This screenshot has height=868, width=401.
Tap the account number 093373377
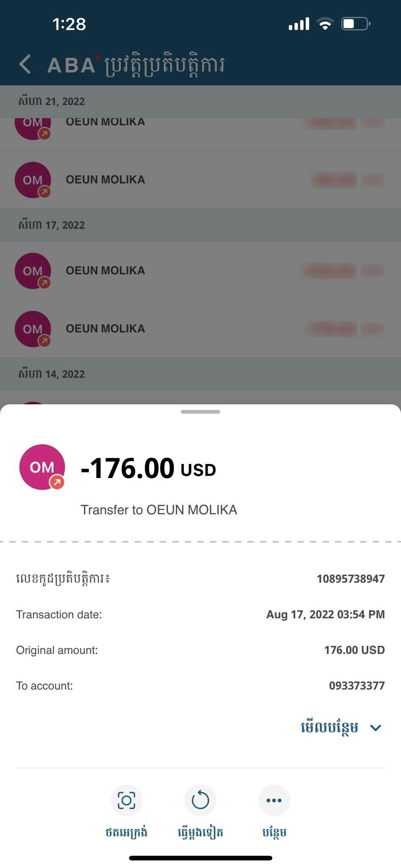(x=357, y=686)
